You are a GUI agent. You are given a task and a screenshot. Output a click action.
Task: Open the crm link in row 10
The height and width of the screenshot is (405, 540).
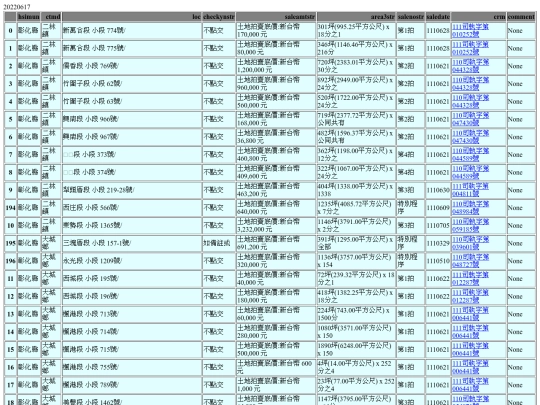tap(470, 226)
